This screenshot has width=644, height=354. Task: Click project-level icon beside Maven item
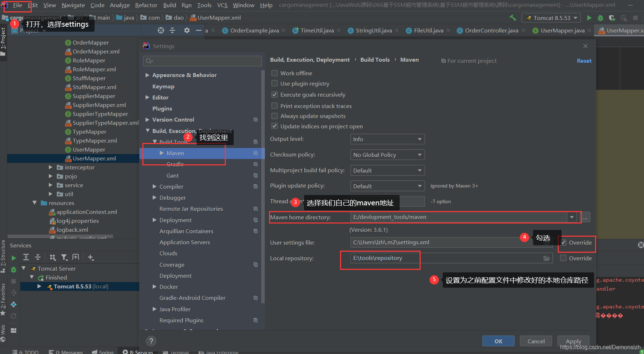click(255, 153)
